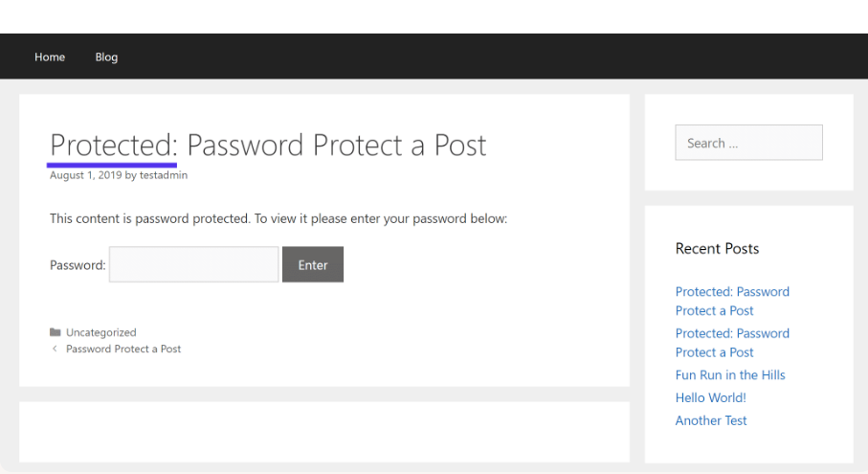The width and height of the screenshot is (868, 474).
Task: Go to the Blog menu item
Action: [106, 57]
